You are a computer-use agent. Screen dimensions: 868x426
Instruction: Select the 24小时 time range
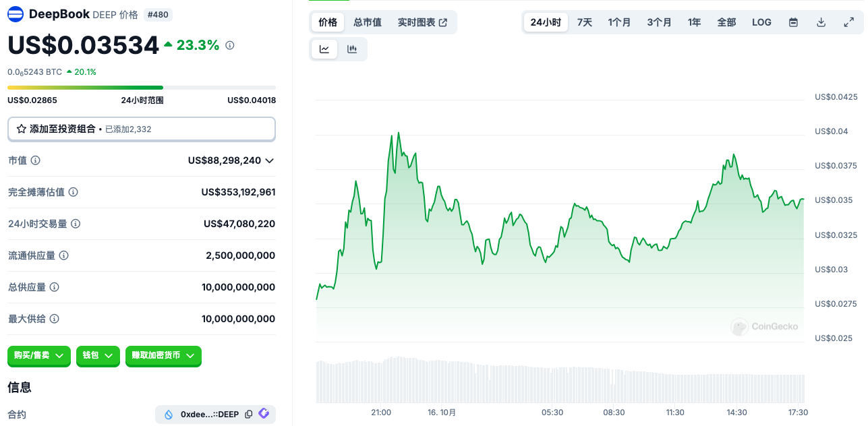click(x=546, y=22)
